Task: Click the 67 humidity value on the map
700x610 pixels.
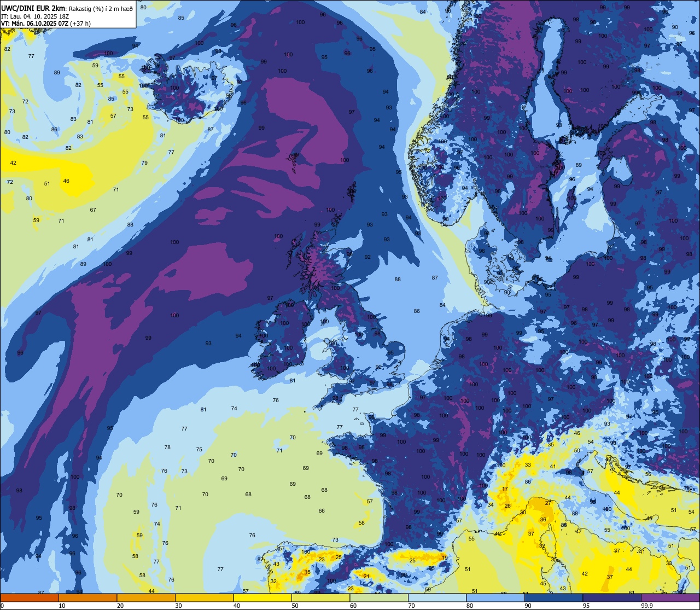Action: click(93, 210)
